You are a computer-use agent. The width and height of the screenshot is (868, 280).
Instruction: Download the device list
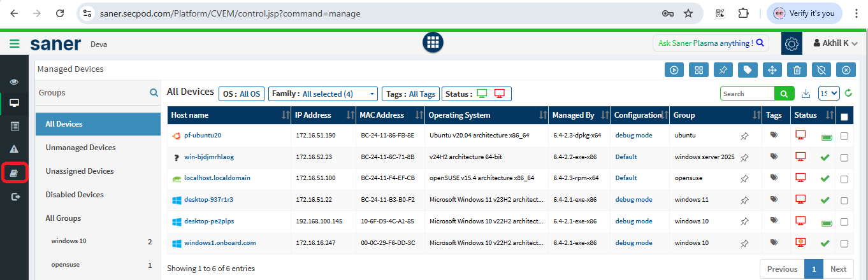806,94
